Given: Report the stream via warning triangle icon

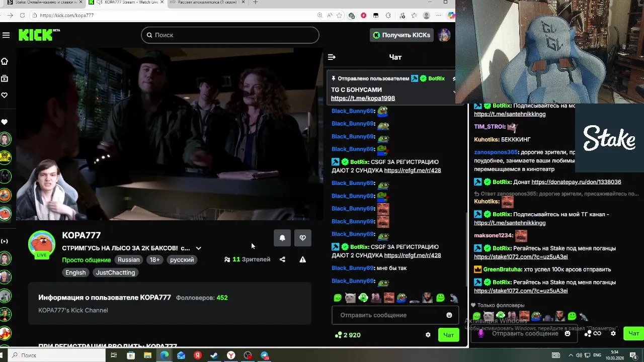Looking at the screenshot, I should pyautogui.click(x=302, y=259).
